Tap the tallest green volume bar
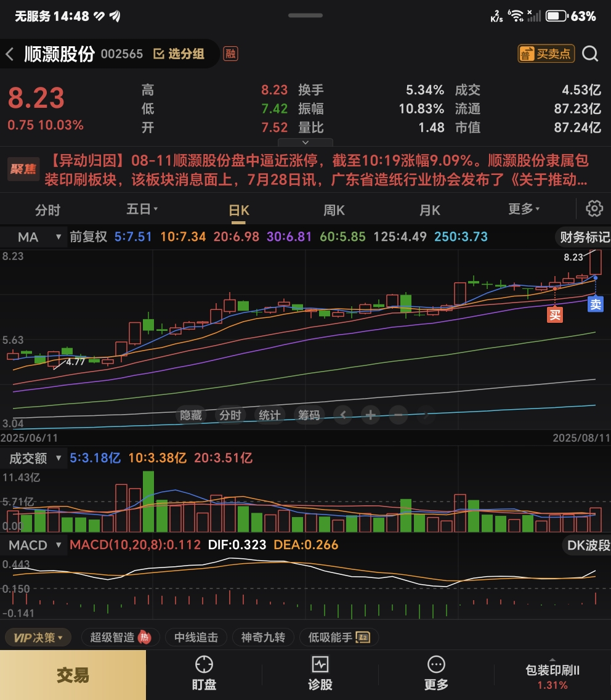 [148, 502]
